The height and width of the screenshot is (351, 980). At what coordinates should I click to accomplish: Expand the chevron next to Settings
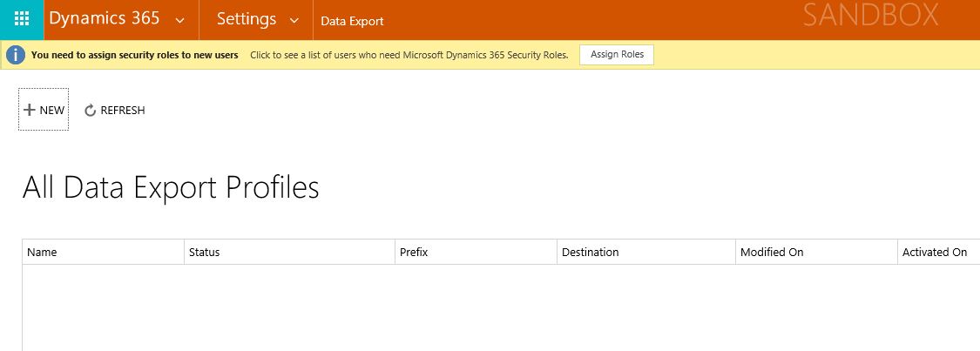294,20
